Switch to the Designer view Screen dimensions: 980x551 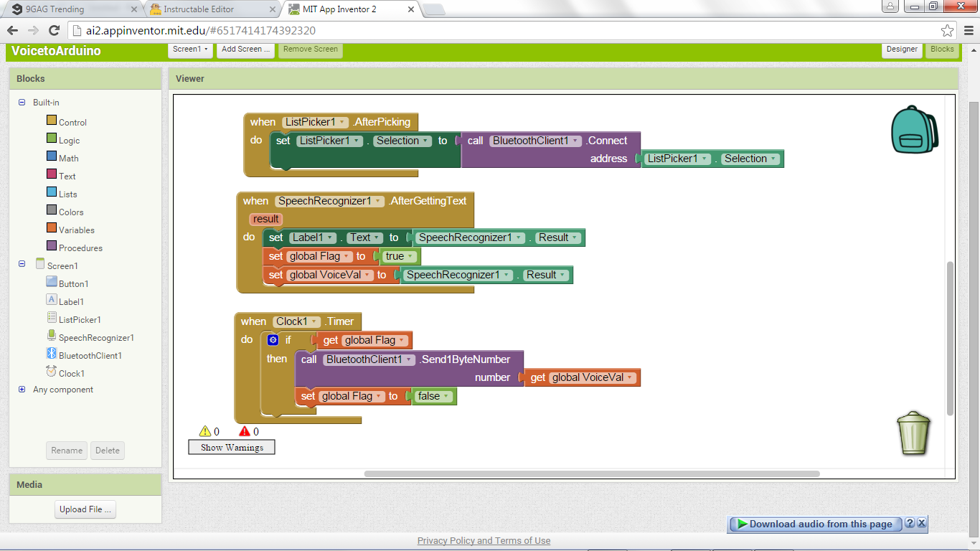[902, 50]
